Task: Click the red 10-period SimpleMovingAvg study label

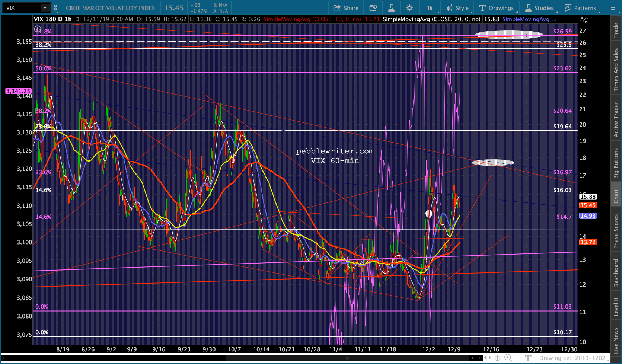Action: pyautogui.click(x=312, y=19)
